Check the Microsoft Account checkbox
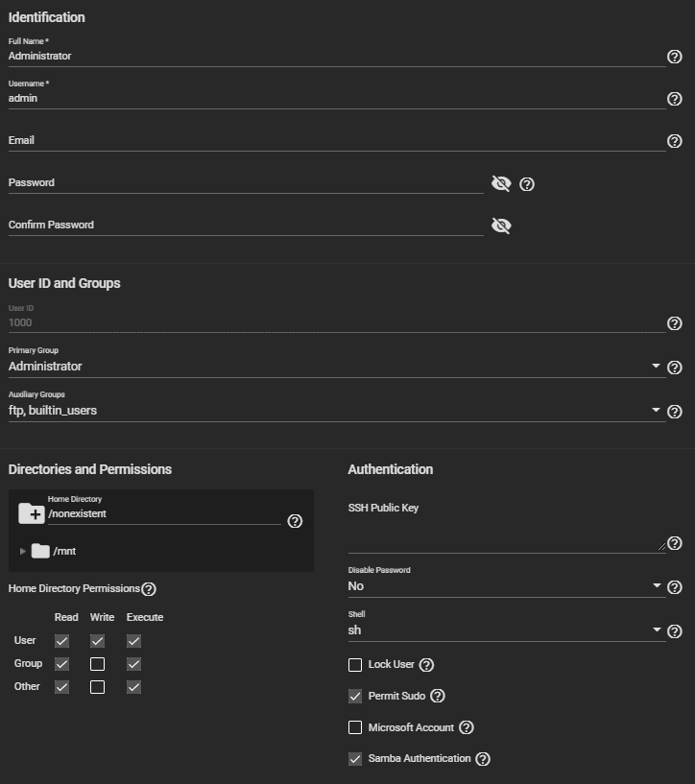This screenshot has width=695, height=784. click(355, 727)
